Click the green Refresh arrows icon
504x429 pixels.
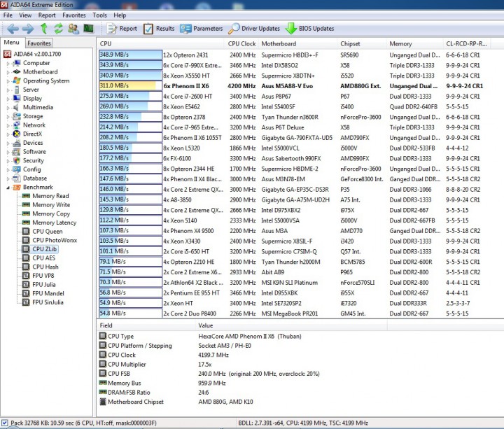coord(59,29)
